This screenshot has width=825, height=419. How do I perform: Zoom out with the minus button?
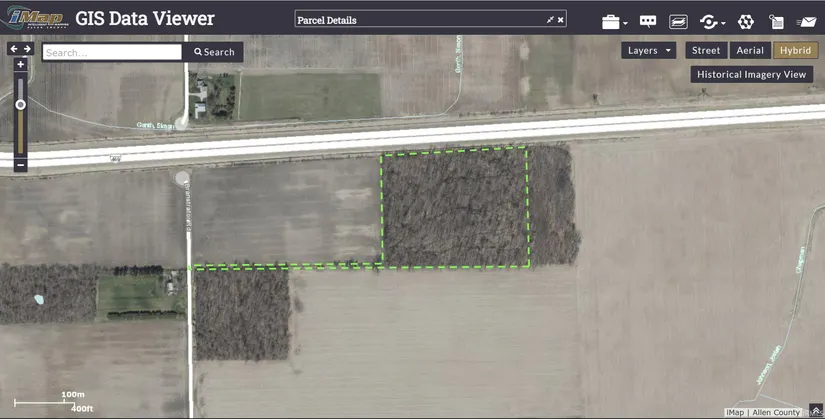pyautogui.click(x=21, y=165)
